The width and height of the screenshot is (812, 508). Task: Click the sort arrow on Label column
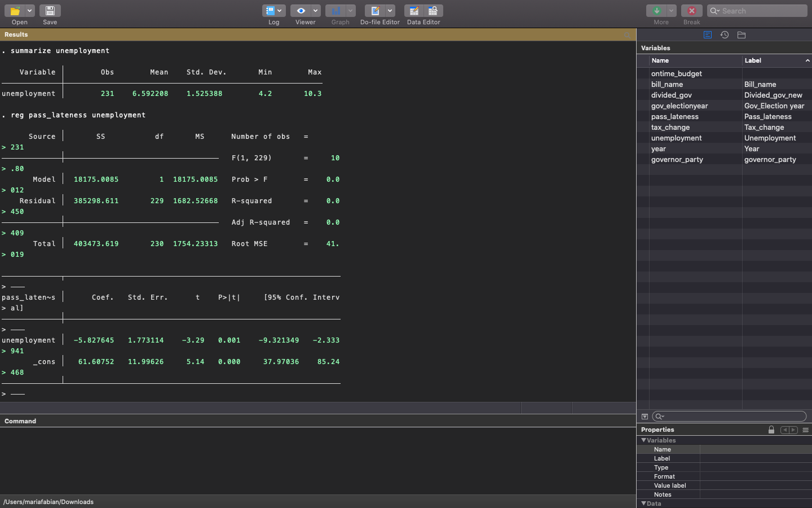(807, 60)
